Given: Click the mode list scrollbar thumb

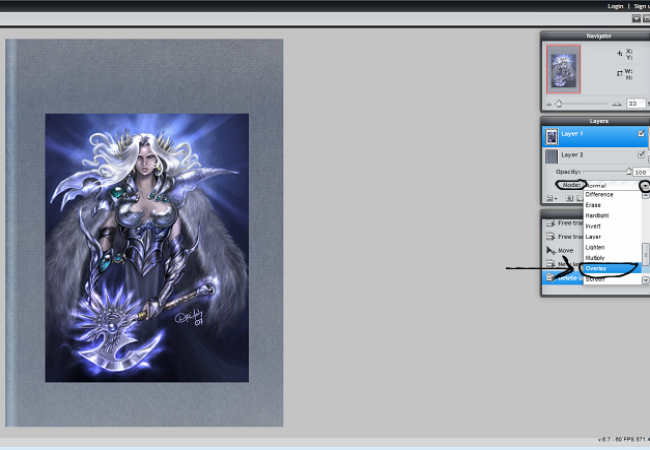Looking at the screenshot, I should point(645,254).
